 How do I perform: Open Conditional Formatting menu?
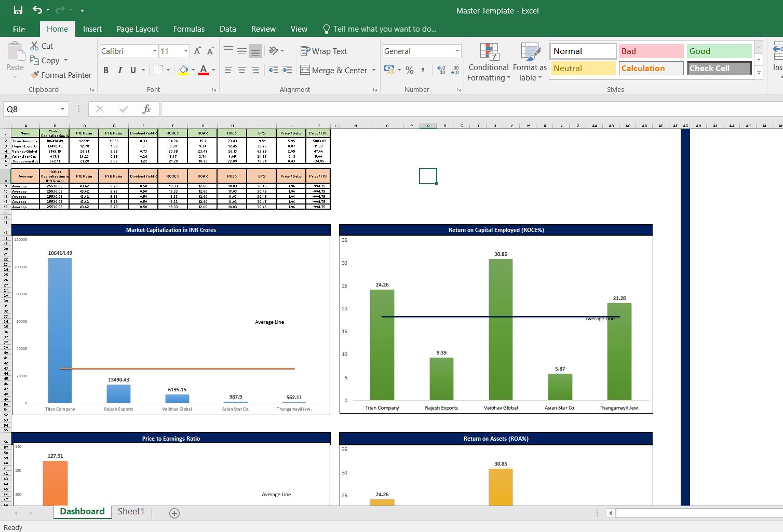(489, 62)
